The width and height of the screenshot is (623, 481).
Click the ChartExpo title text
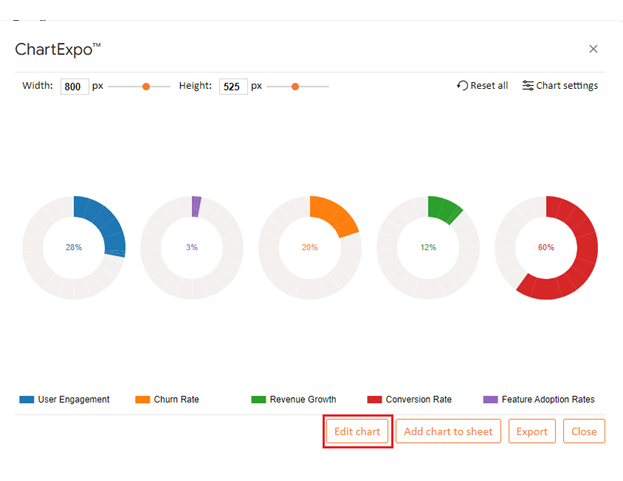pyautogui.click(x=58, y=50)
